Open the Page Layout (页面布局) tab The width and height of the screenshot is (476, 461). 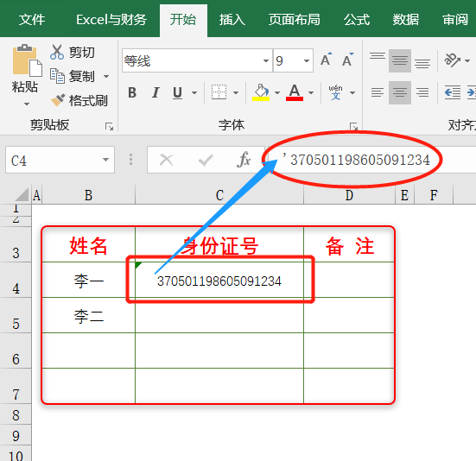click(295, 20)
